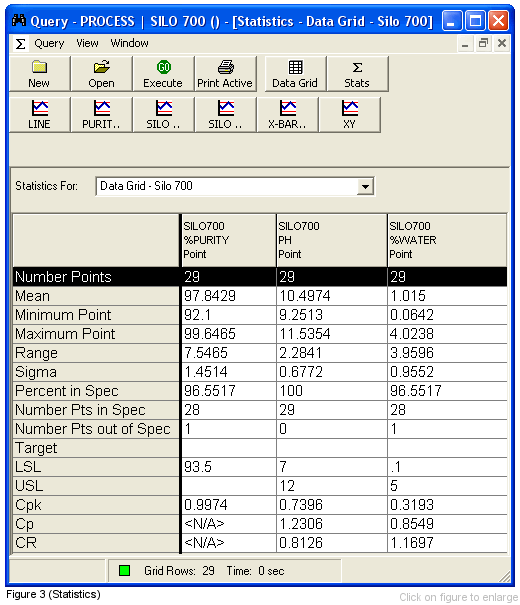520x605 pixels.
Task: Select the Cp row label
Action: coord(96,524)
